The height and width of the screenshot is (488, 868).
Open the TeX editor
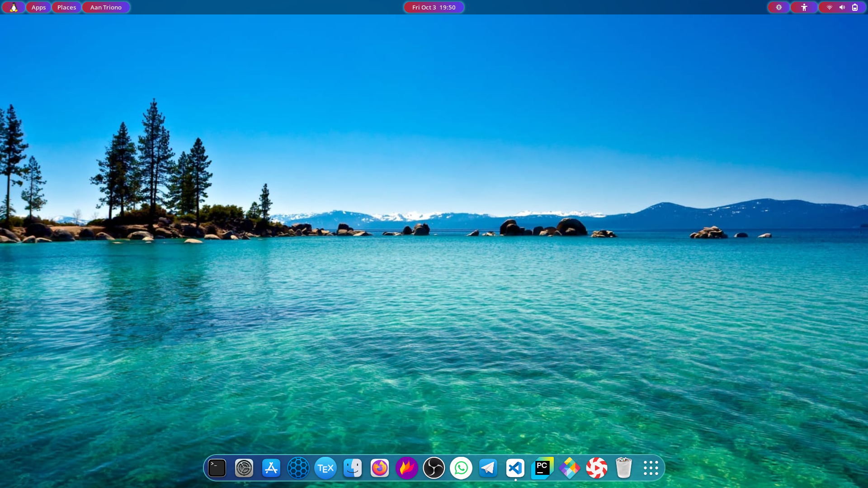(x=325, y=468)
